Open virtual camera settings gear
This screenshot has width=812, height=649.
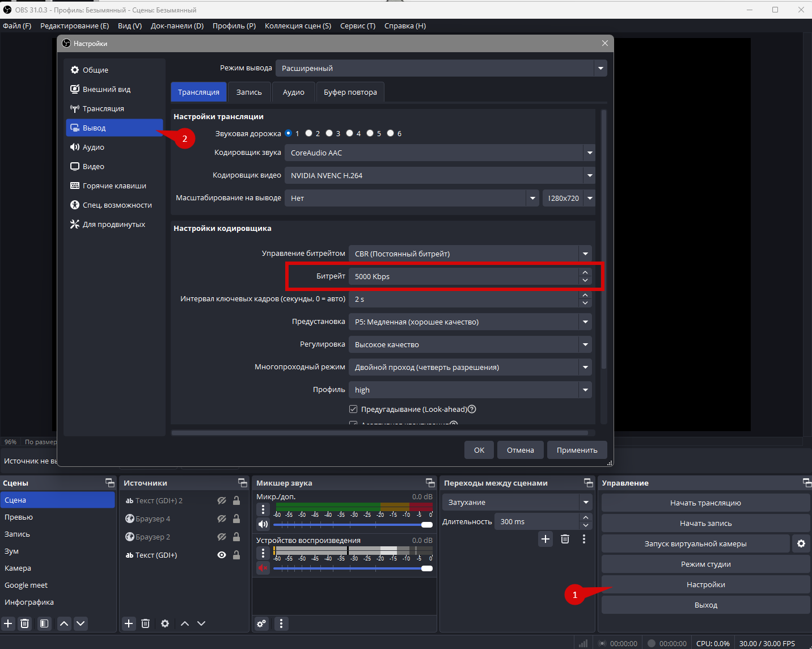tap(801, 543)
